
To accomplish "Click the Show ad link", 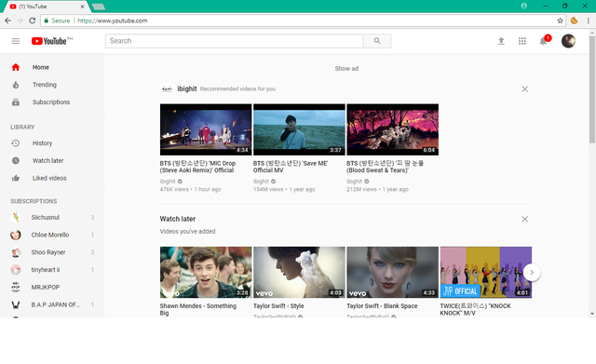I will [346, 68].
